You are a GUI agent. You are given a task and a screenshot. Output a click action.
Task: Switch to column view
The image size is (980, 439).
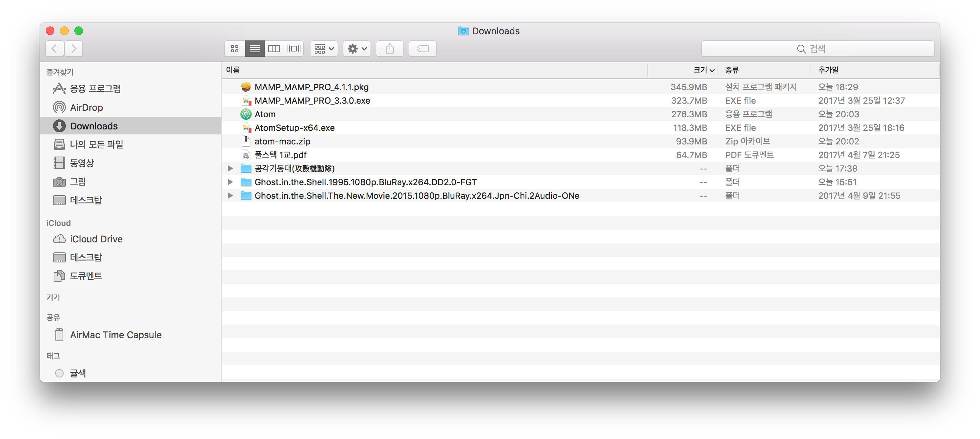click(274, 49)
